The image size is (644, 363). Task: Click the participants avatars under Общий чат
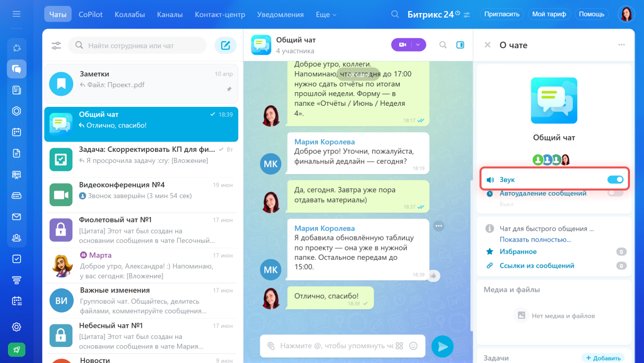[x=552, y=159]
